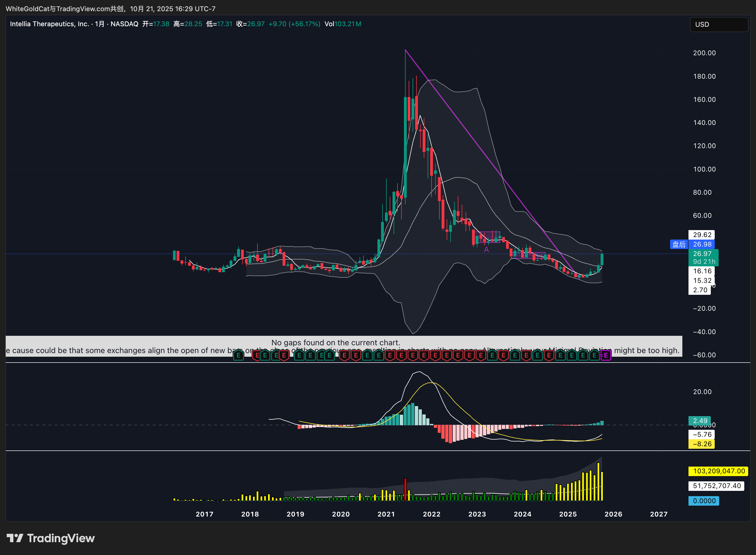This screenshot has width=756, height=555.
Task: Click the 盘后 after-hours label
Action: pos(679,244)
